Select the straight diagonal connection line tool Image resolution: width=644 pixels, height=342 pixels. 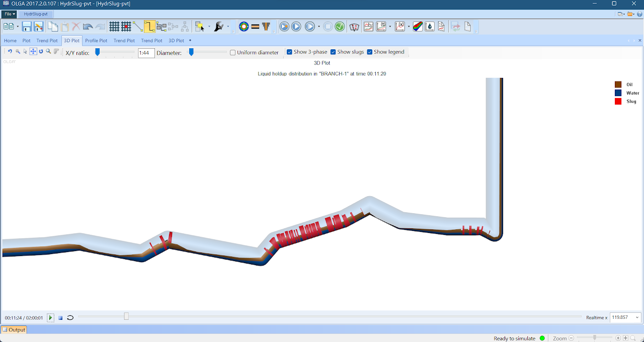(138, 27)
